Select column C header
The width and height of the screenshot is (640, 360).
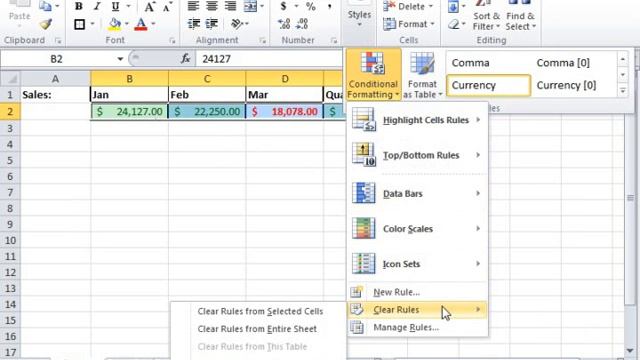[x=207, y=78]
